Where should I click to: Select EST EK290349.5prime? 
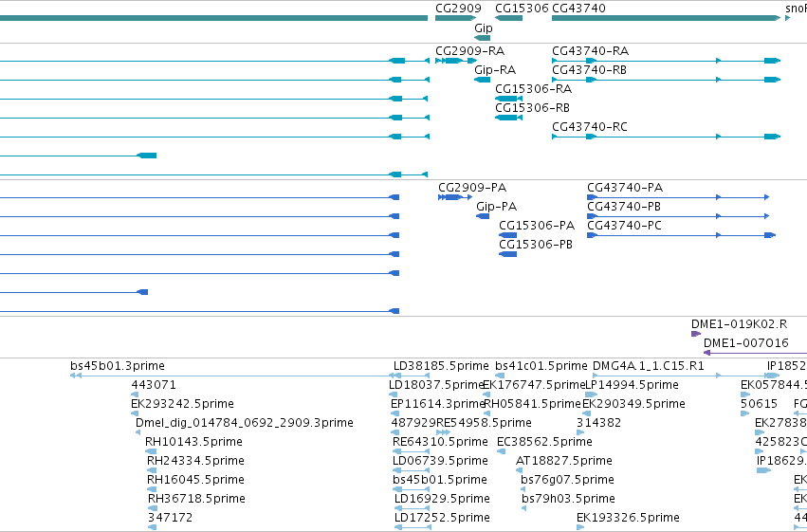click(633, 404)
